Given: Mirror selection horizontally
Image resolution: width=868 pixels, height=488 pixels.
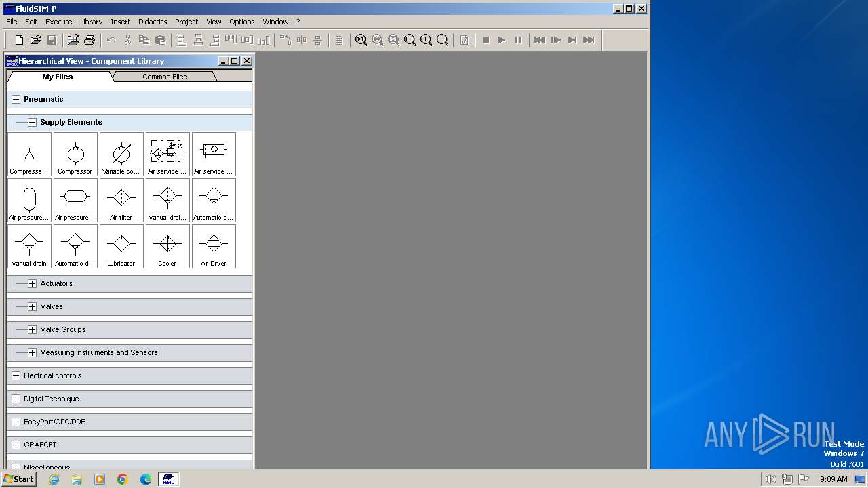Looking at the screenshot, I should pyautogui.click(x=302, y=40).
